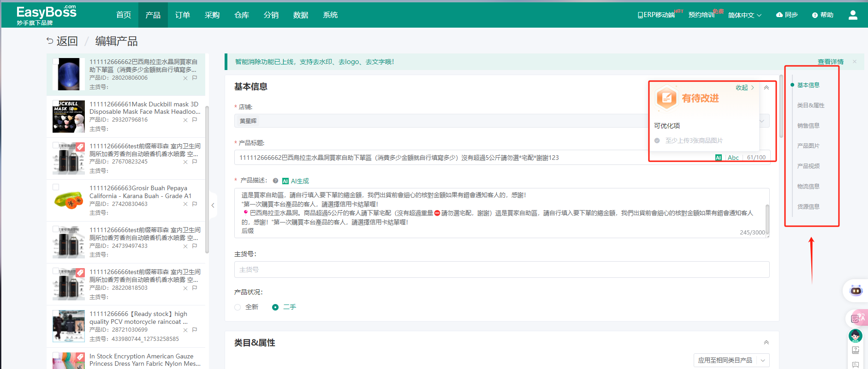Open 简体中文 language dropdown
The image size is (868, 369).
point(744,15)
